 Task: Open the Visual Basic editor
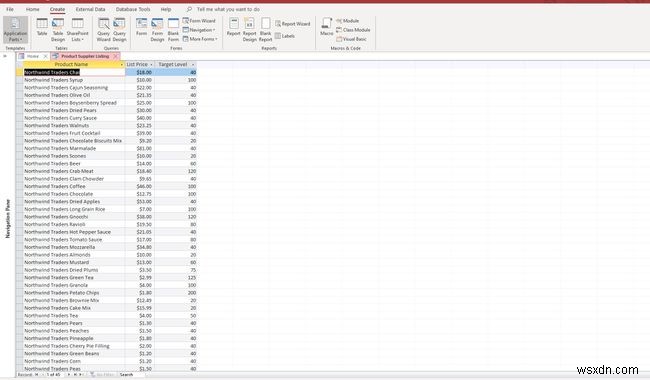[351, 39]
